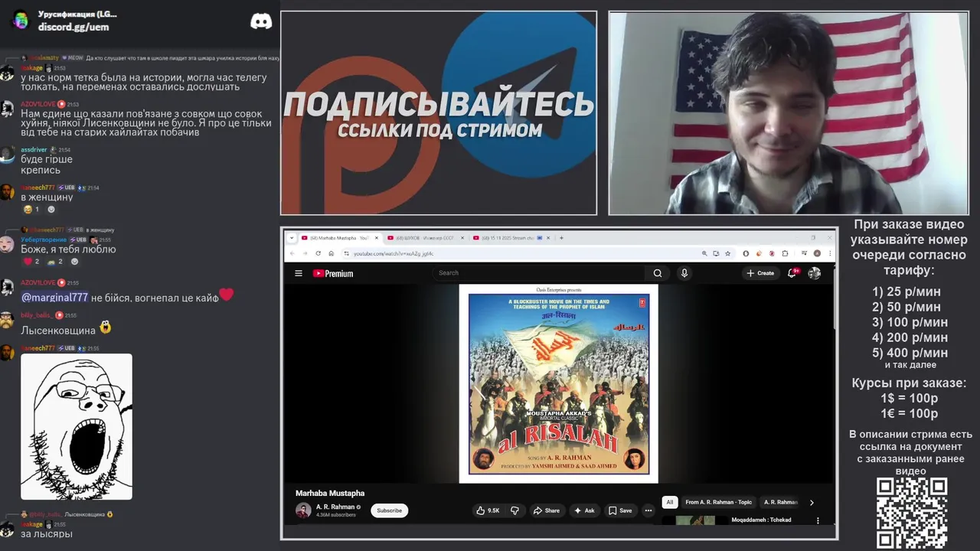Open YouTube notifications bell
The width and height of the screenshot is (980, 551).
[x=792, y=273]
